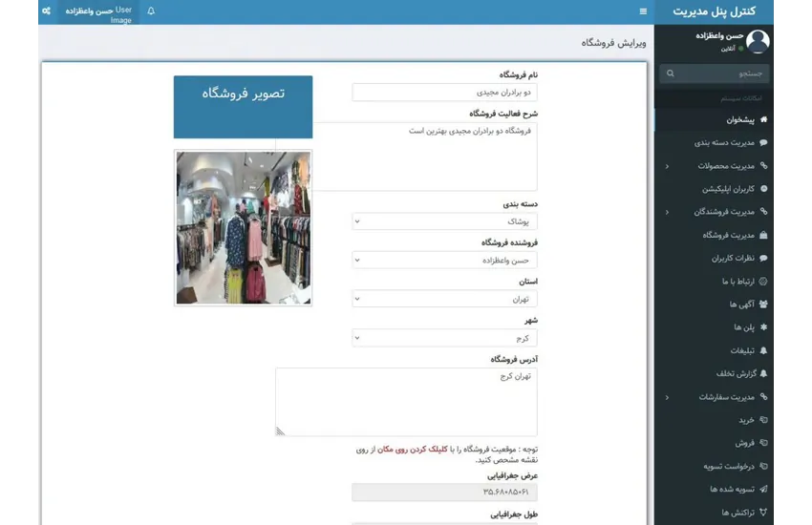Open مدیریت فروشگاه menu item

click(715, 235)
